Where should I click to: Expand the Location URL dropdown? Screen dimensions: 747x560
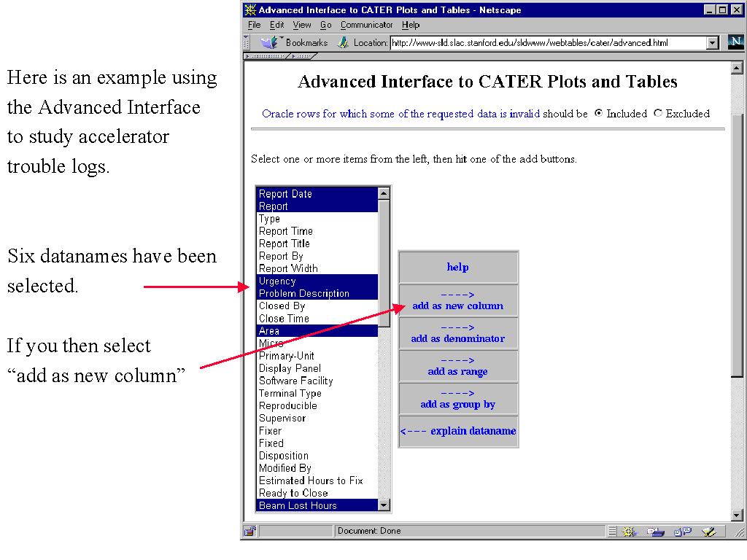pos(713,43)
